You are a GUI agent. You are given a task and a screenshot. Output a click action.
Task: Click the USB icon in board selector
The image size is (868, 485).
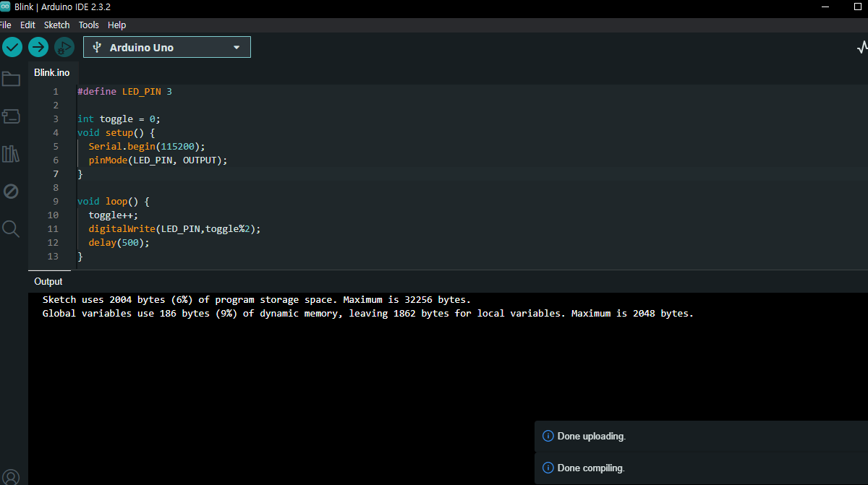[x=97, y=48]
